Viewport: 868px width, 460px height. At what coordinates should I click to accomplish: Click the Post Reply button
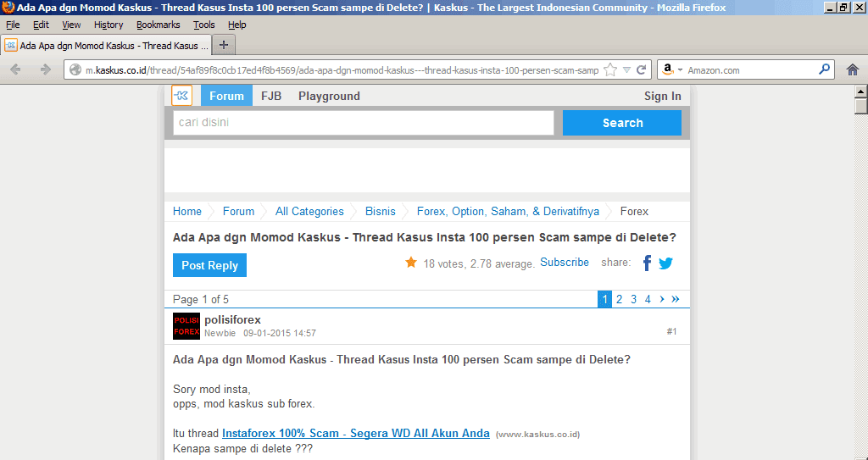coord(210,265)
